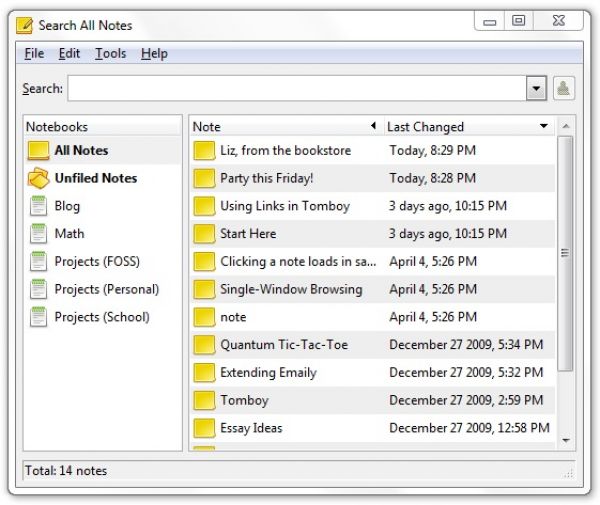Open the Tools menu
The image size is (600, 505).
point(110,53)
